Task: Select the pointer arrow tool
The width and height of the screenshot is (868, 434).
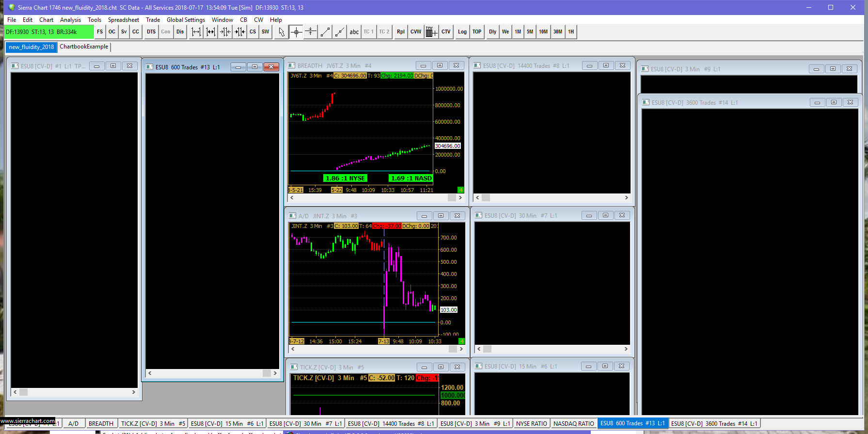Action: click(x=282, y=32)
